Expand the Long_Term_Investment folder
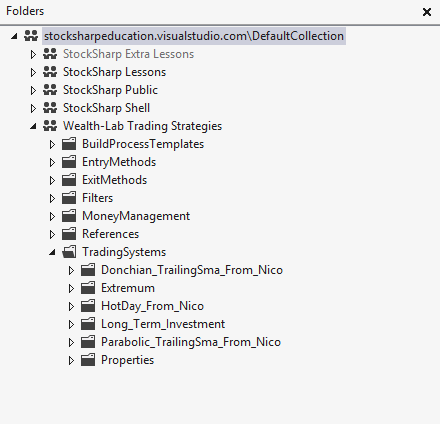This screenshot has height=424, width=440. click(x=71, y=324)
